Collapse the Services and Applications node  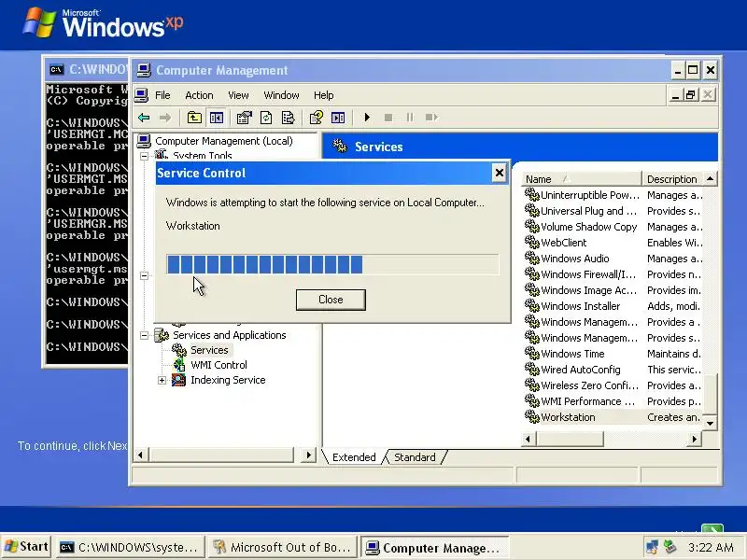pos(144,335)
